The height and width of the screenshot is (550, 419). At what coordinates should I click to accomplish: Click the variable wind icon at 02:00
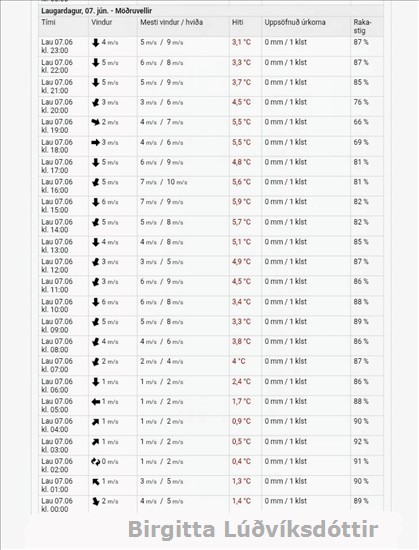95,462
